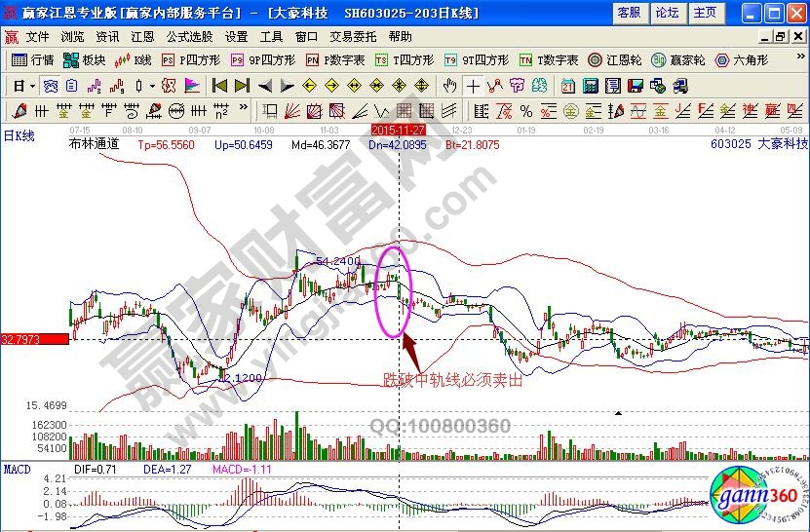Click the 客服 customer service button

630,13
